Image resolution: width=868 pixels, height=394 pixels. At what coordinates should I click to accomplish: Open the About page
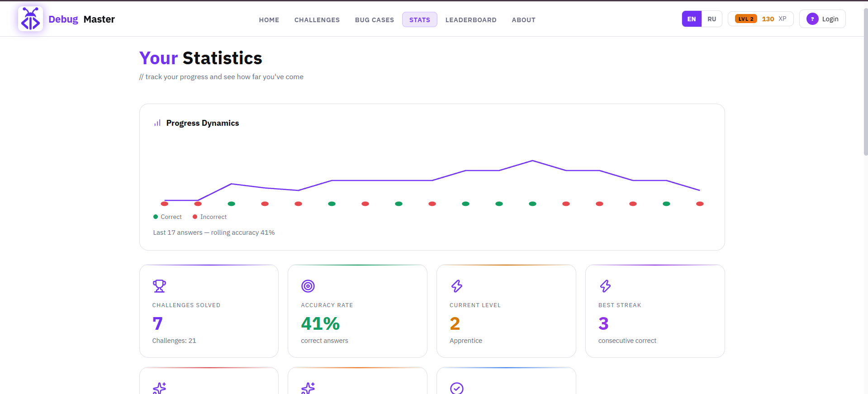524,20
